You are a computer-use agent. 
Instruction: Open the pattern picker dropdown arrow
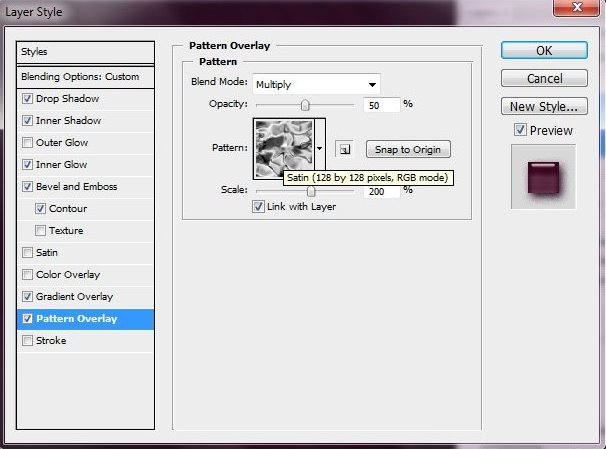coord(320,149)
